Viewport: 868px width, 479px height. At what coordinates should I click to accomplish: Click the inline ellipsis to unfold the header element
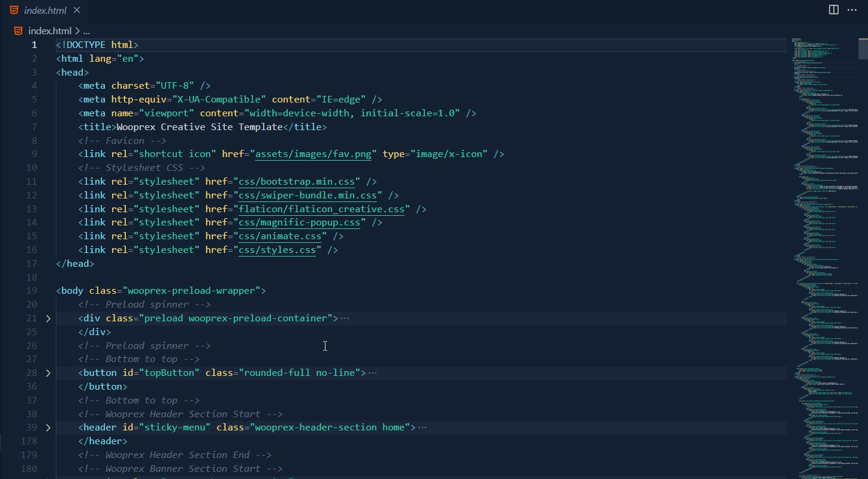pyautogui.click(x=424, y=427)
